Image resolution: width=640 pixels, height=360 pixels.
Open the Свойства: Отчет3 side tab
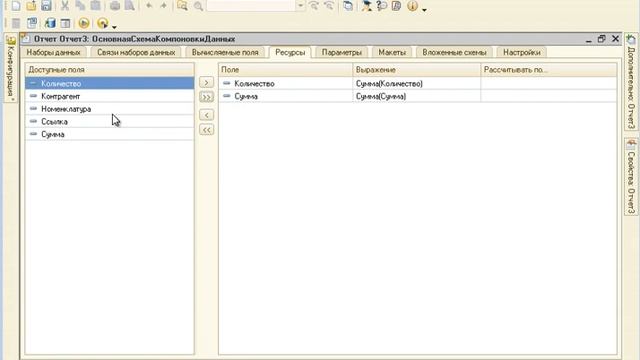(x=631, y=177)
